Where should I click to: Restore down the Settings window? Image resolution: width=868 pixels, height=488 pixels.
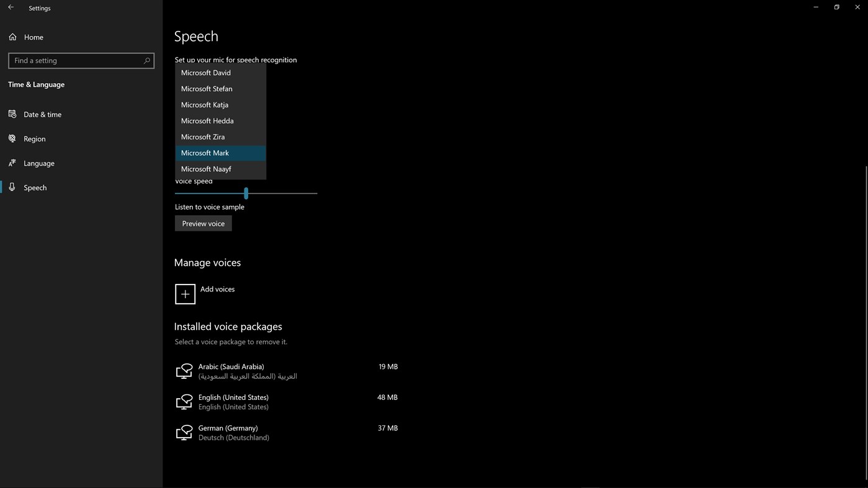pyautogui.click(x=836, y=7)
